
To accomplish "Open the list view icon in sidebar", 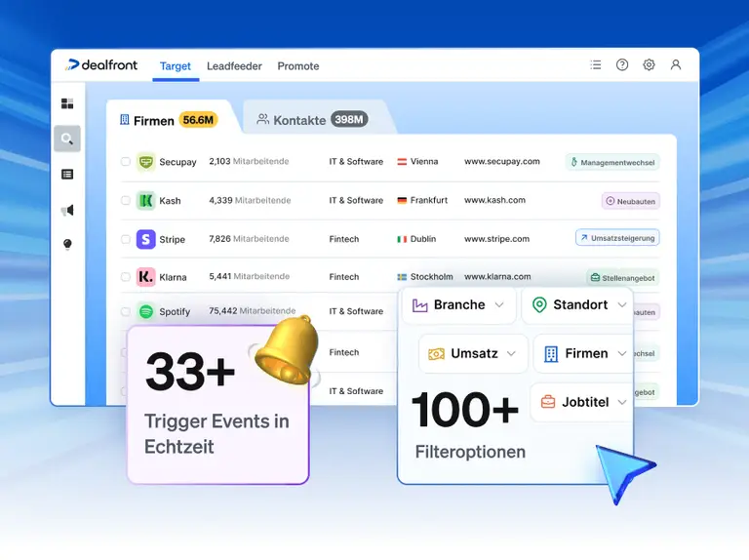I will pyautogui.click(x=67, y=175).
